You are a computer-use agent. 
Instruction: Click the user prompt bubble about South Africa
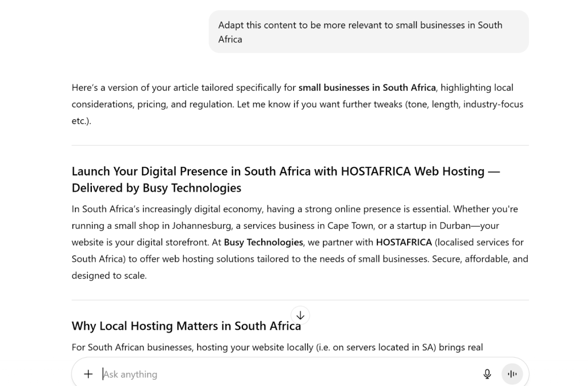tap(368, 32)
